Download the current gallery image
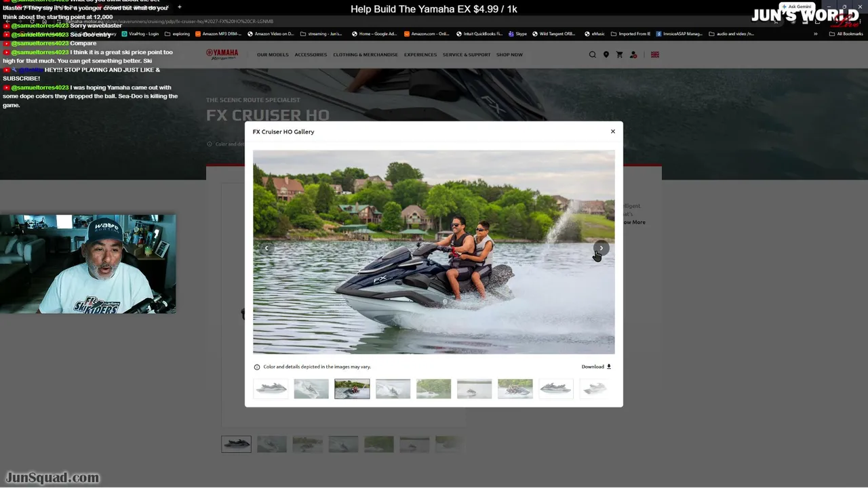 click(596, 367)
